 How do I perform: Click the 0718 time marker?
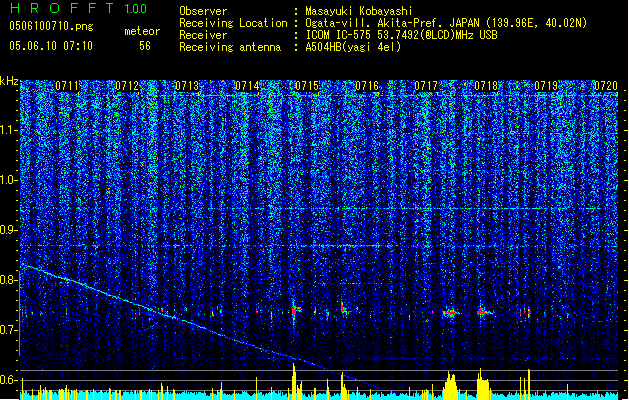(x=486, y=86)
